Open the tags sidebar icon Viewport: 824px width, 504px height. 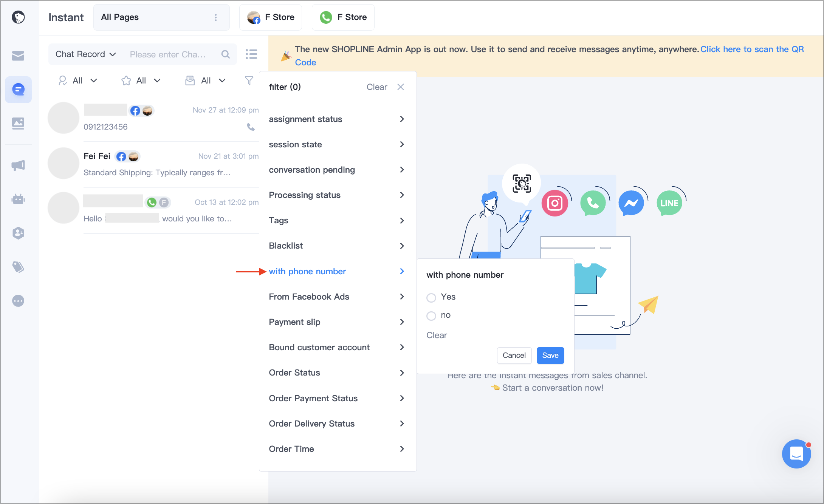18,267
